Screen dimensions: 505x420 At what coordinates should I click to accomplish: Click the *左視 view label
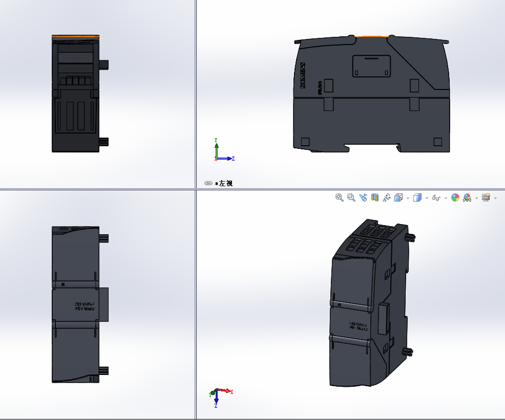224,183
